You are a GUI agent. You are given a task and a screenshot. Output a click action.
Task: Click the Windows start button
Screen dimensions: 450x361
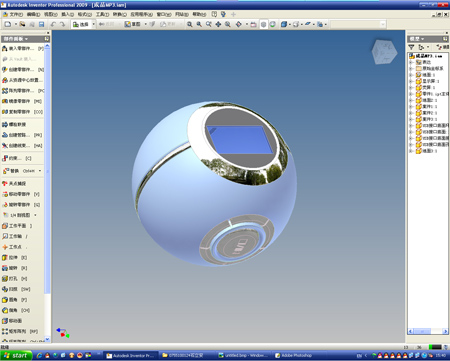tap(16, 356)
